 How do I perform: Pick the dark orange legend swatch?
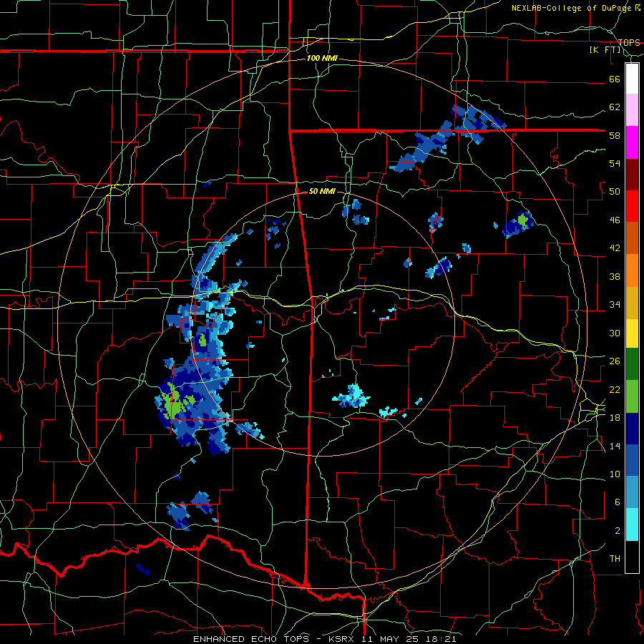coord(632,238)
